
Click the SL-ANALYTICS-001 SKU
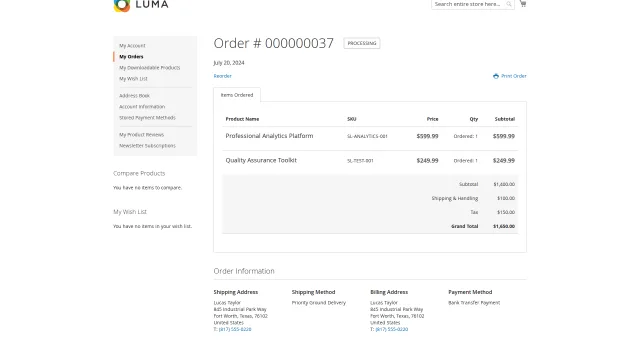pos(367,136)
